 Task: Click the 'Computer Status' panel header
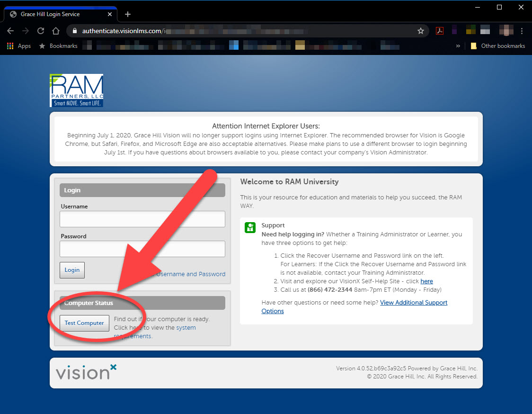click(x=142, y=303)
